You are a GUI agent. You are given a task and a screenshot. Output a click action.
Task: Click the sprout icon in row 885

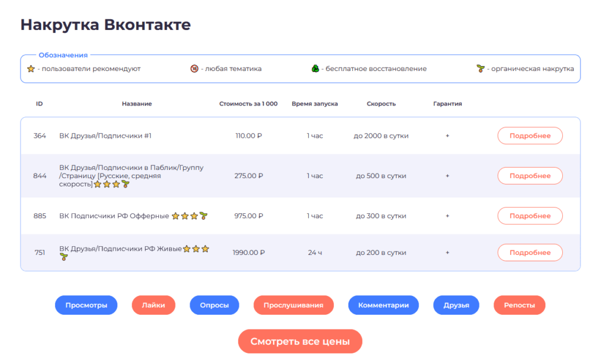click(x=204, y=216)
